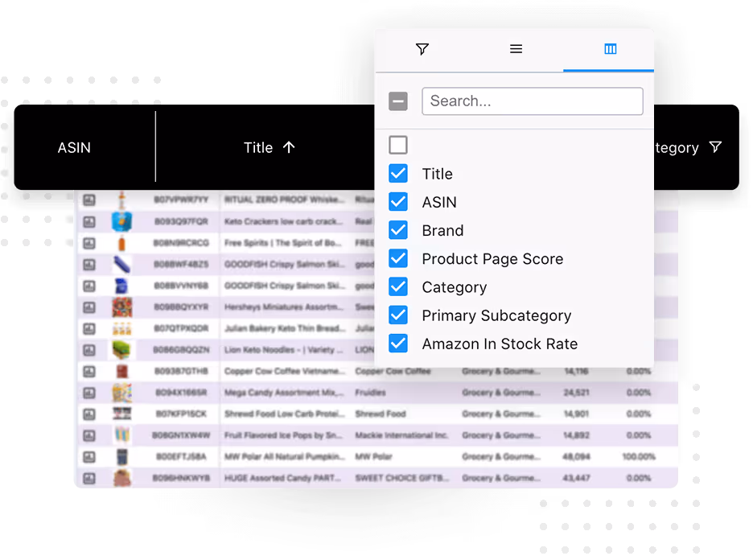Select ASIN B00EFTJ58A cell
The width and height of the screenshot is (753, 560).
182,457
